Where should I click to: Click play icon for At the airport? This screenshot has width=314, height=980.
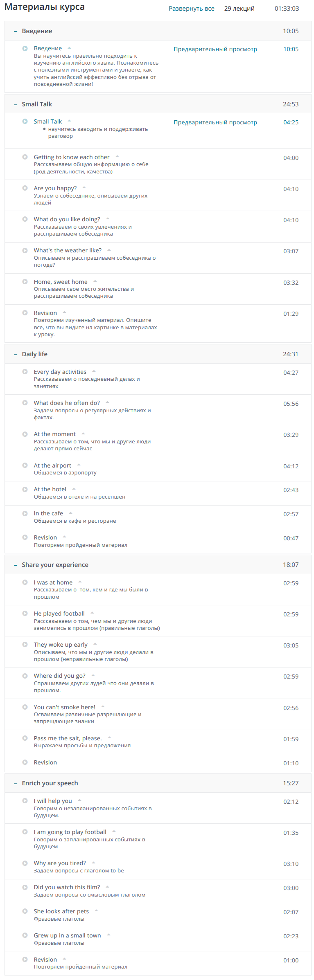[x=25, y=465]
